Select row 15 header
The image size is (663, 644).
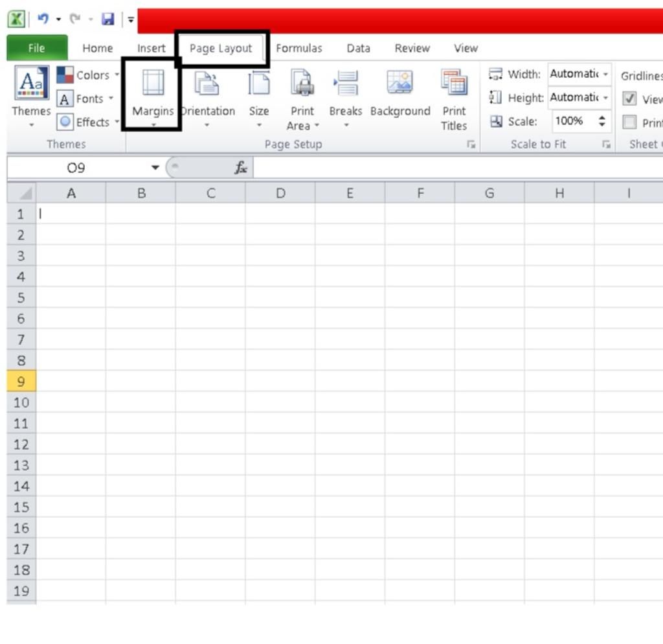pyautogui.click(x=21, y=507)
